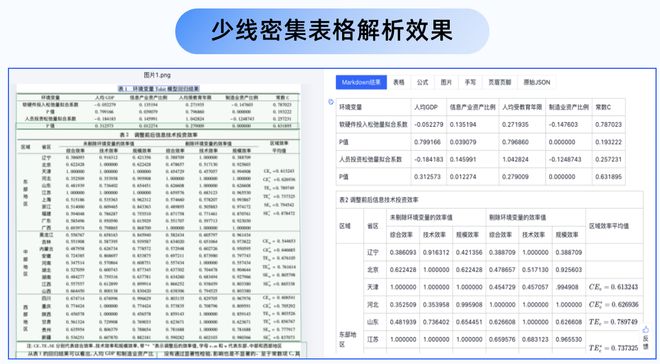Image resolution: width=660 pixels, height=364 pixels.
Task: Click the 常数C column header
Action: [609, 107]
